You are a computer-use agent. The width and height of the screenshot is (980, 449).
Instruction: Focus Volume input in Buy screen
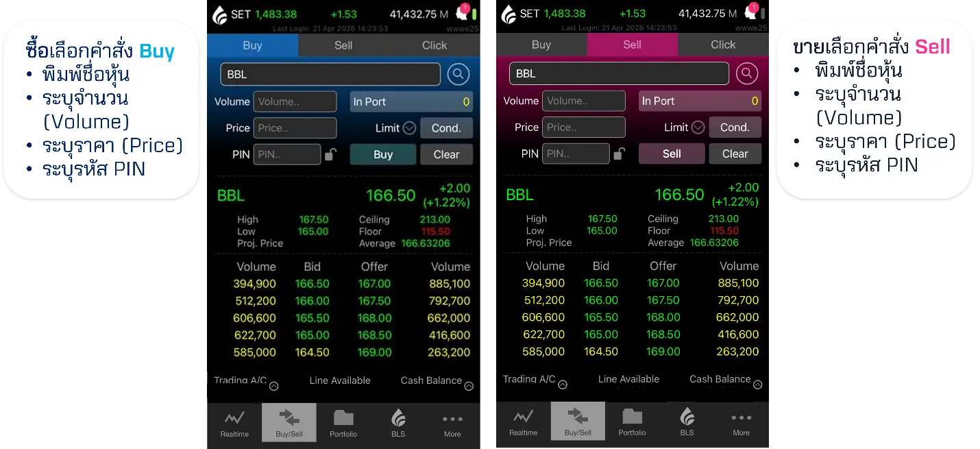pos(295,101)
